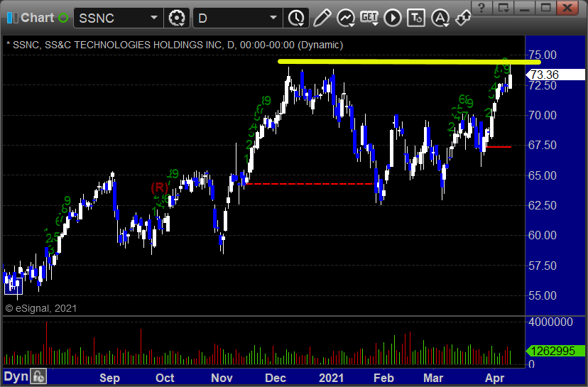
Task: Maximize the chart window
Action: (x=545, y=8)
